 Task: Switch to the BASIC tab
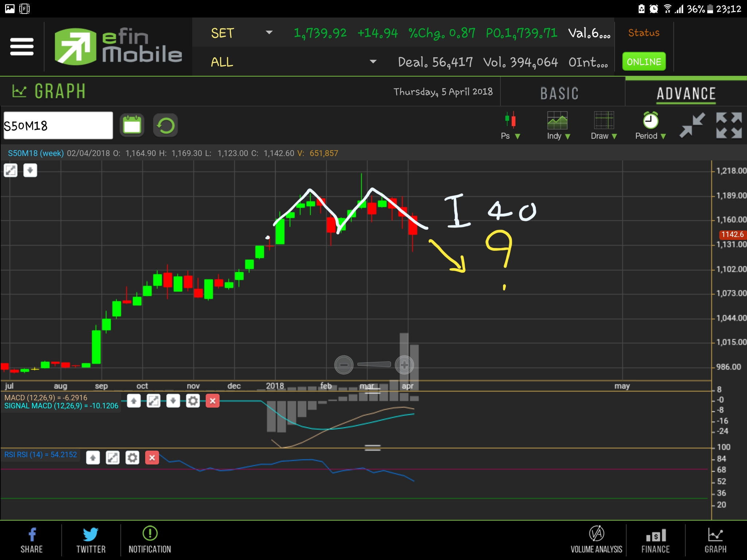559,93
